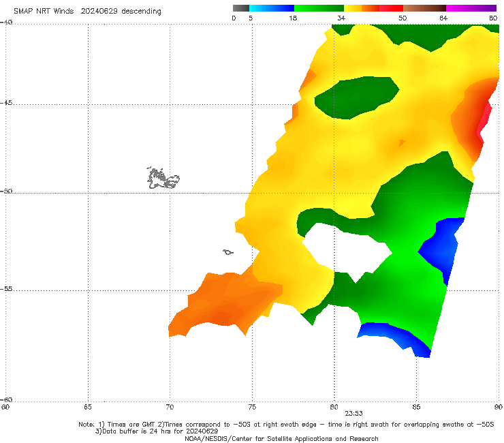Image resolution: width=504 pixels, height=443 pixels.
Task: Click the brown segment of the color bar
Action: [x=424, y=8]
